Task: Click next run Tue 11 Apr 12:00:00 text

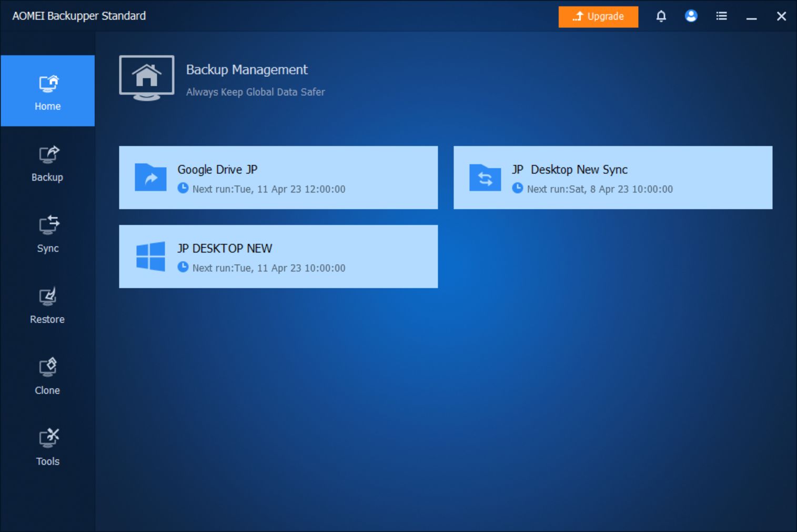Action: click(x=269, y=189)
